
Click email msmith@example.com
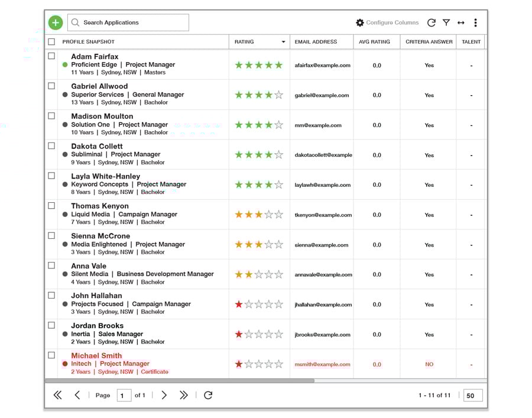point(322,364)
